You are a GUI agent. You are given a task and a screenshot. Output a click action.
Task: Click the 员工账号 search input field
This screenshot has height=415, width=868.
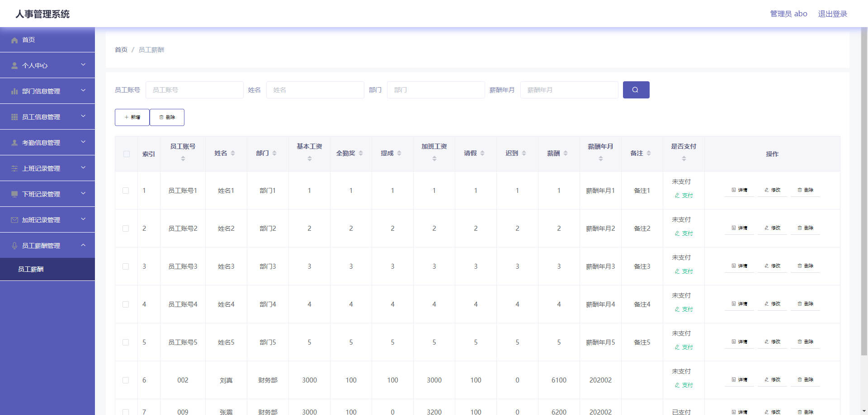tap(194, 90)
